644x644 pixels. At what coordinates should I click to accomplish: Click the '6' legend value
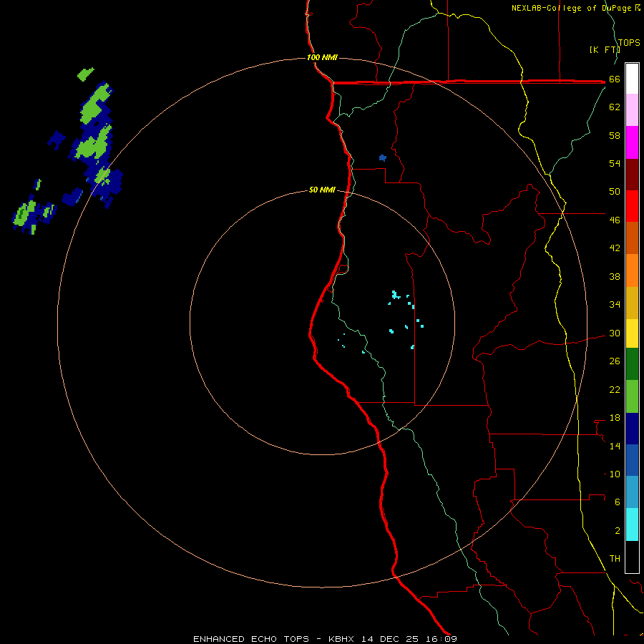point(618,502)
